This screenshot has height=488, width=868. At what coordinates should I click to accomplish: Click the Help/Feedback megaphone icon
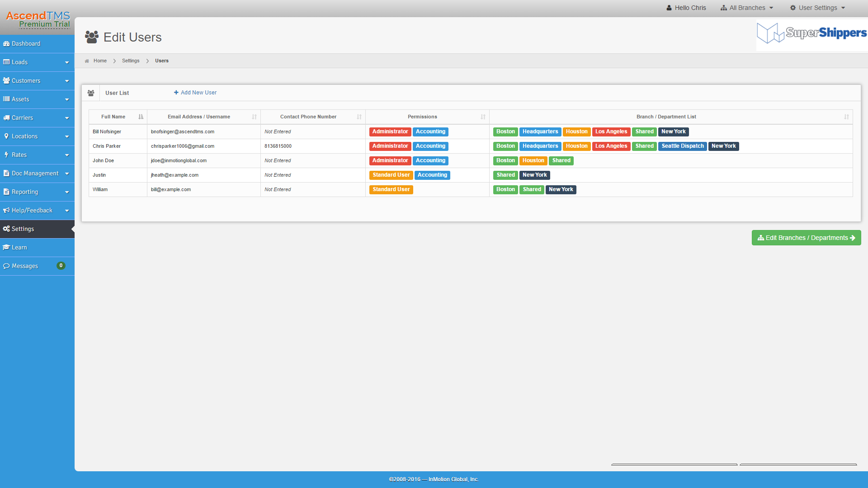pos(6,211)
